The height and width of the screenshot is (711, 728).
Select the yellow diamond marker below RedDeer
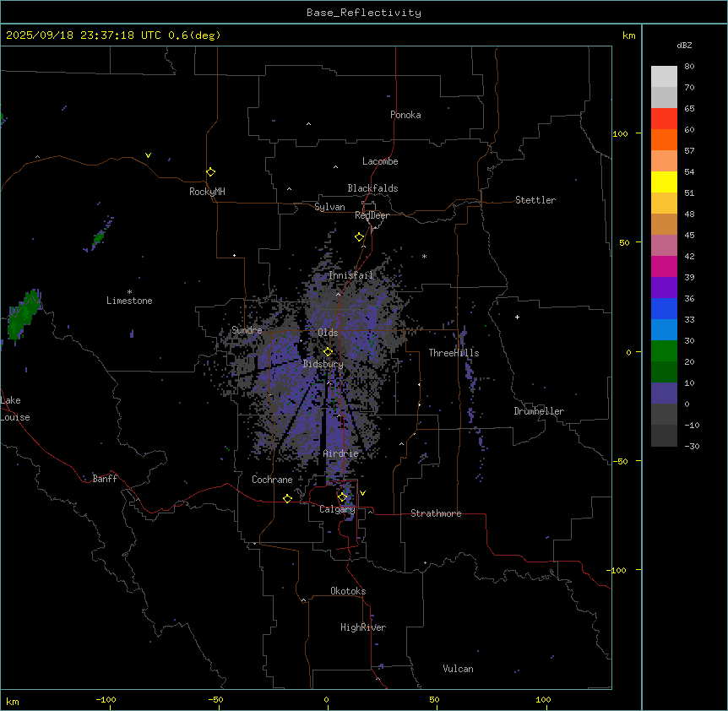(x=360, y=237)
